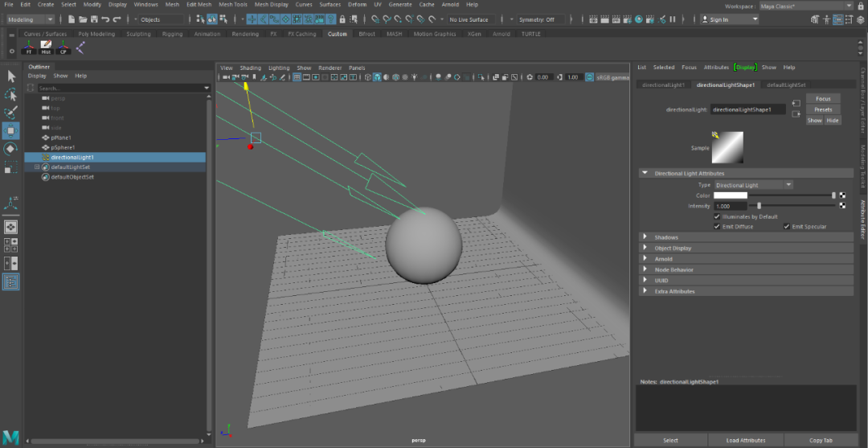868x448 pixels.
Task: Enable smooth shade all in viewport toolbar
Action: pyautogui.click(x=377, y=77)
